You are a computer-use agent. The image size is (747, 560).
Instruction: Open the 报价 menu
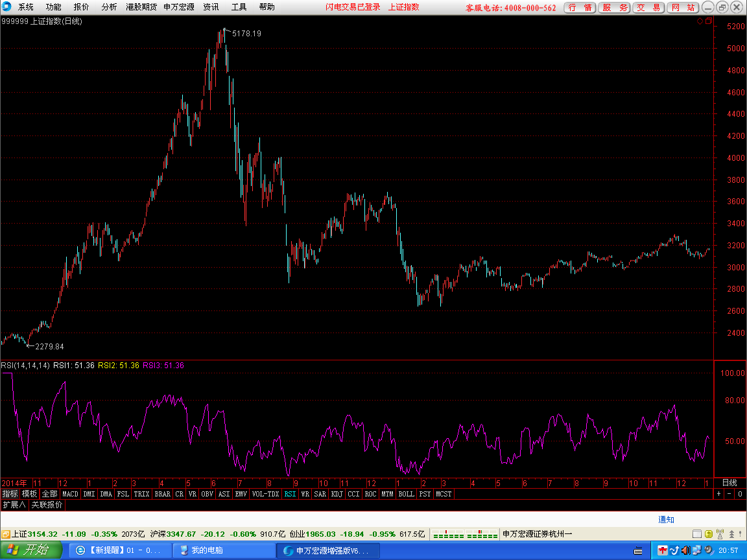(81, 7)
